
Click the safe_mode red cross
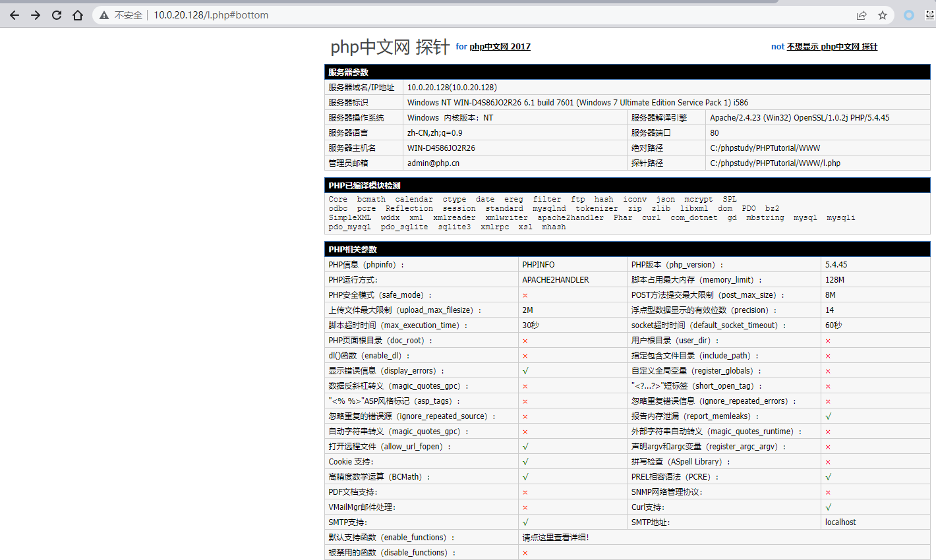click(x=525, y=295)
